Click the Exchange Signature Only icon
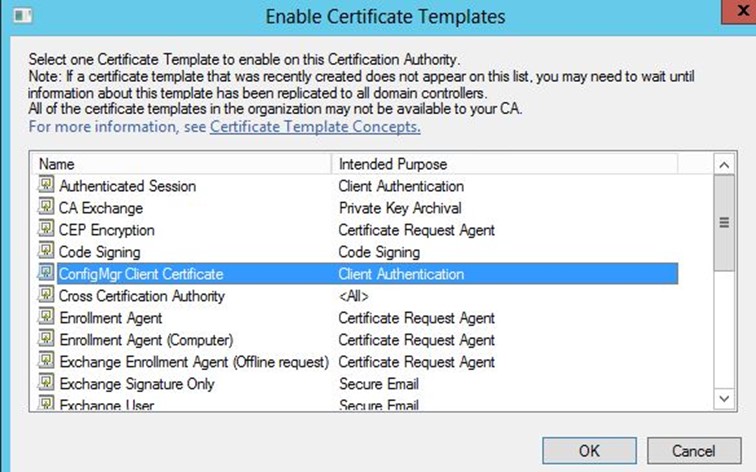This screenshot has width=756, height=472. [46, 383]
